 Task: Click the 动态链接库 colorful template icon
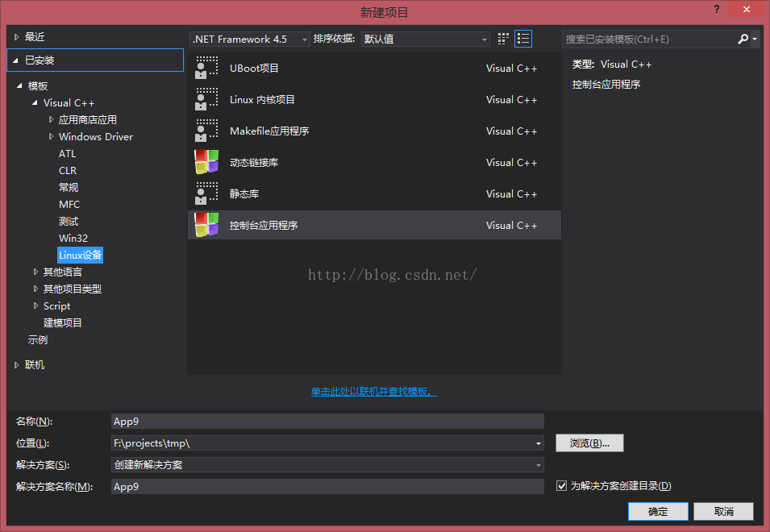[206, 162]
